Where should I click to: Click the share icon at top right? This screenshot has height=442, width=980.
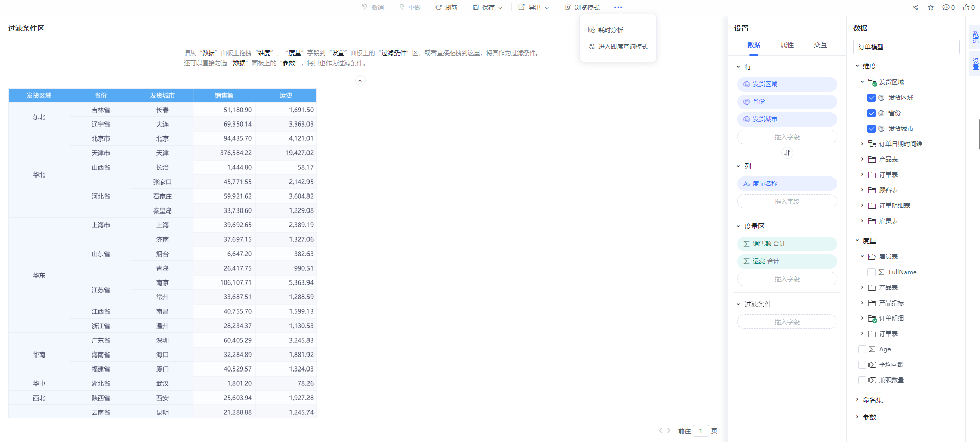(915, 7)
